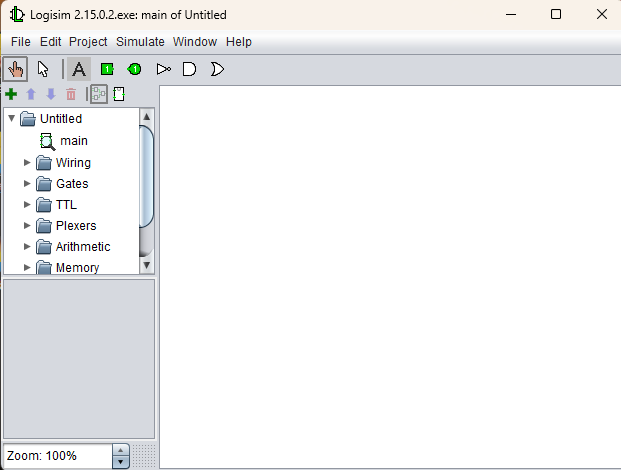Click the red trash Delete circuit icon

(x=71, y=94)
